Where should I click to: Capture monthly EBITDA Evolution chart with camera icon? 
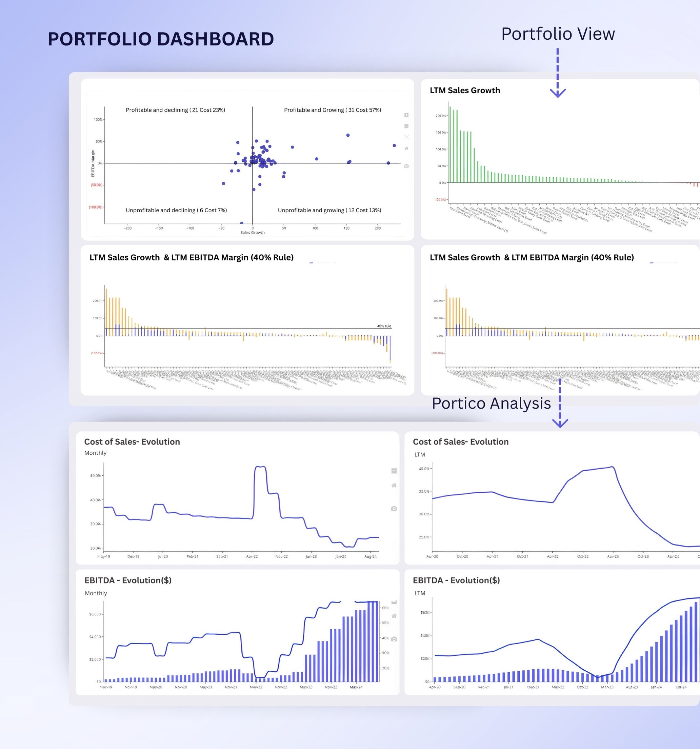click(x=394, y=639)
